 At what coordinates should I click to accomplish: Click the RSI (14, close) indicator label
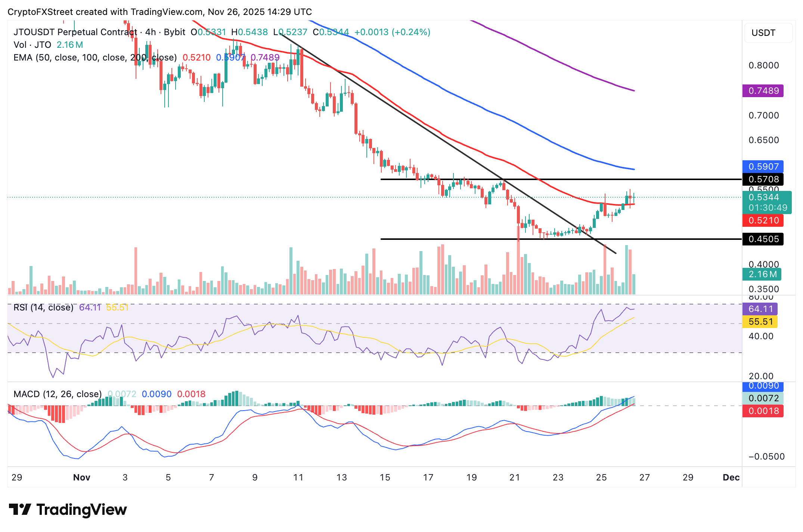pos(43,307)
